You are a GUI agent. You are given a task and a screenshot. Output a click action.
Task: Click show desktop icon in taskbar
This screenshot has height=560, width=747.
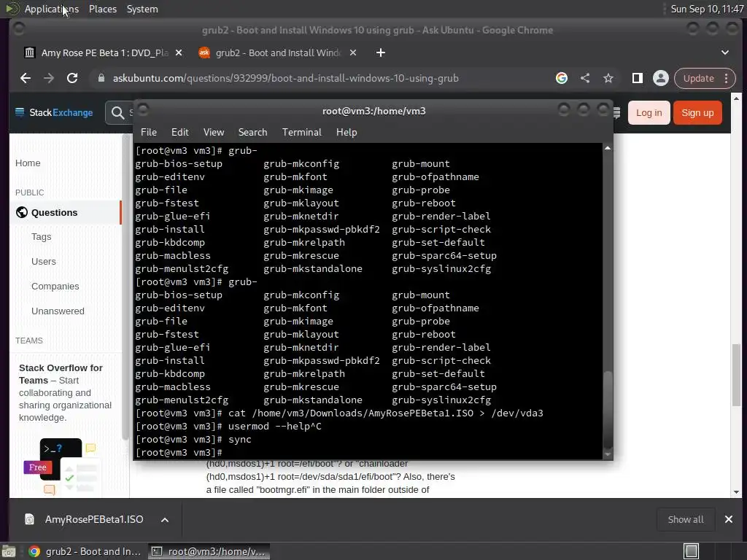[9, 551]
